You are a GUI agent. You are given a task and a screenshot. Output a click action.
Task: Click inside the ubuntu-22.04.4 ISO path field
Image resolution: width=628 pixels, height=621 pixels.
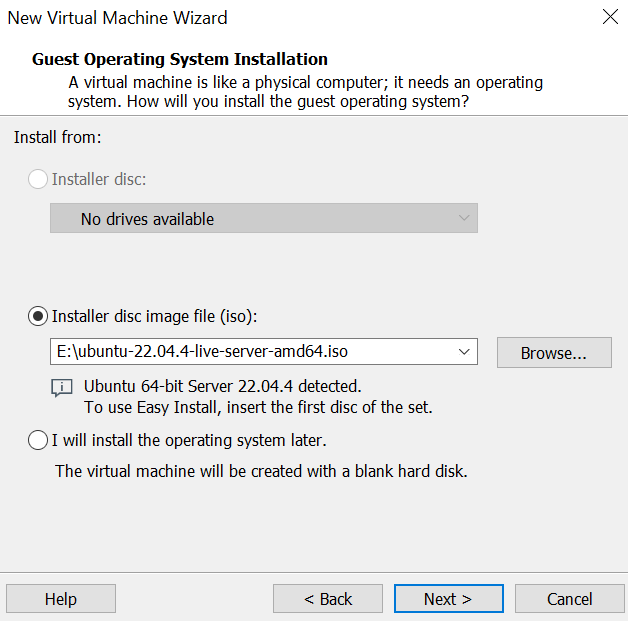point(250,352)
